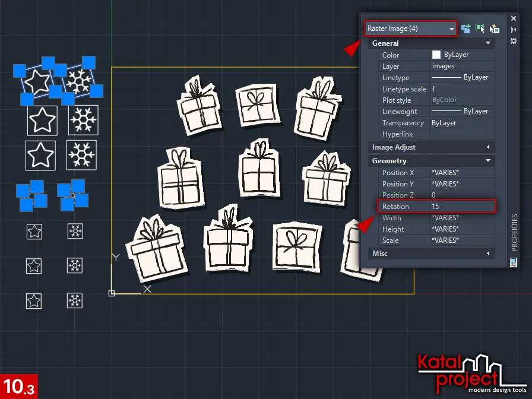Click the Transparency ByLayer value field
Viewport: 532px width, 399px height.
click(462, 123)
